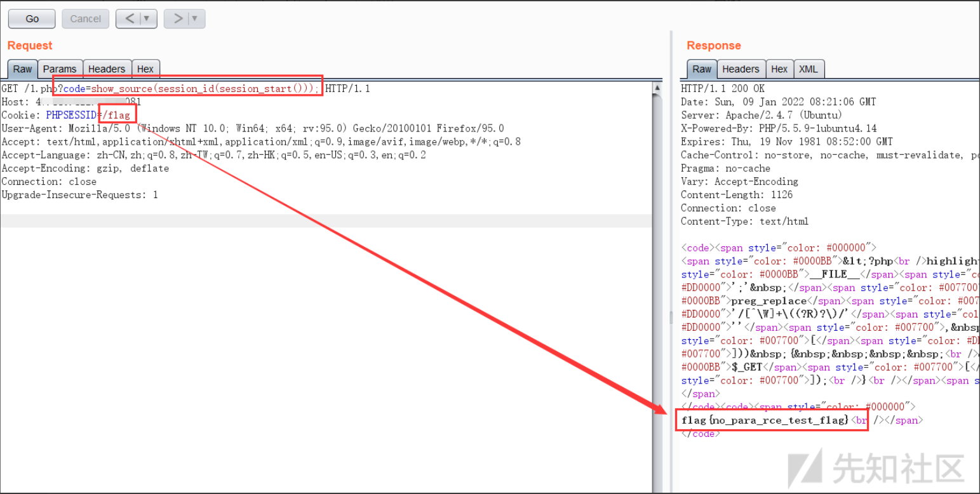Click the Expires: Thu, 19 Nov 1981 line

pyautogui.click(x=786, y=142)
